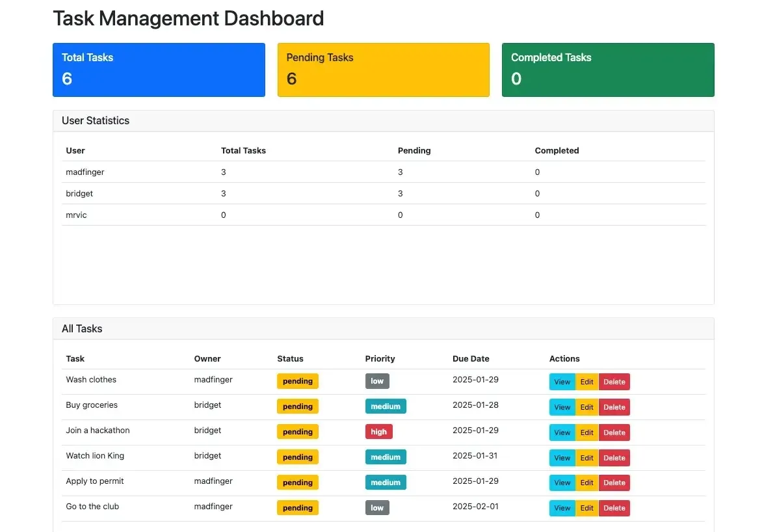
Task: Select the yellow Pending Tasks card
Action: (383, 70)
